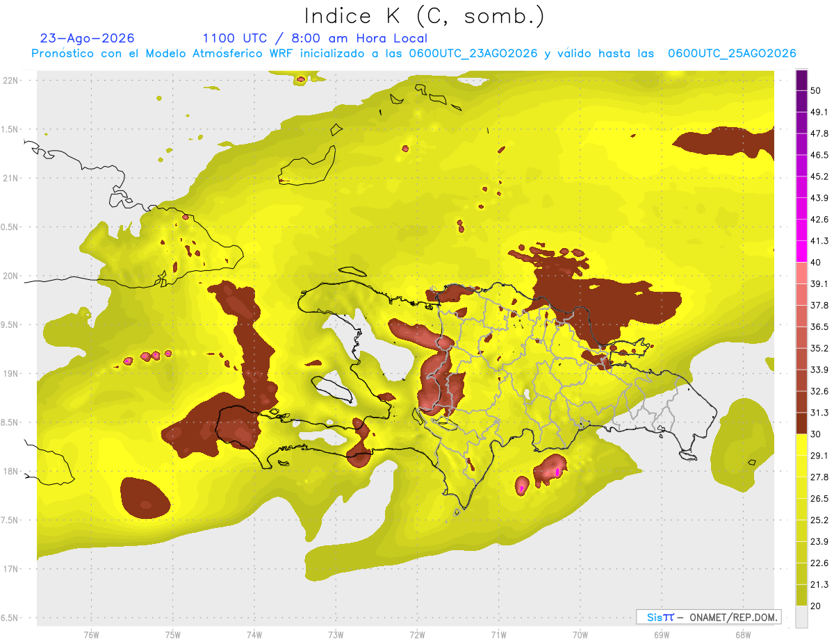Click the "46.5" color bar value
This screenshot has width=834, height=644.
pyautogui.click(x=819, y=155)
